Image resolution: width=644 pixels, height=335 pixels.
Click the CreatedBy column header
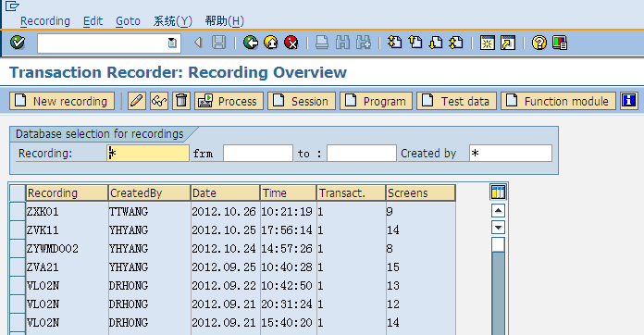[x=150, y=193]
